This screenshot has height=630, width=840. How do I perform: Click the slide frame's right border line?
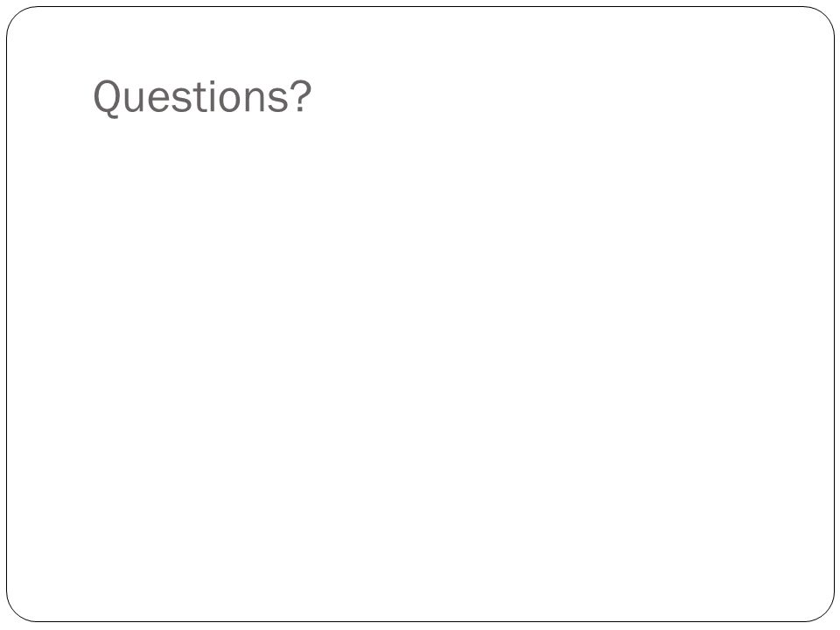pos(834,315)
